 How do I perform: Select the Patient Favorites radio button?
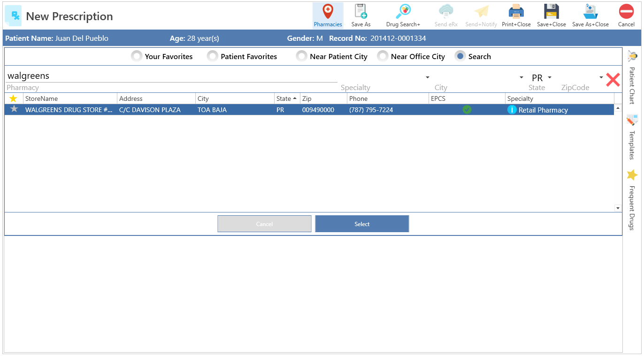coord(213,56)
